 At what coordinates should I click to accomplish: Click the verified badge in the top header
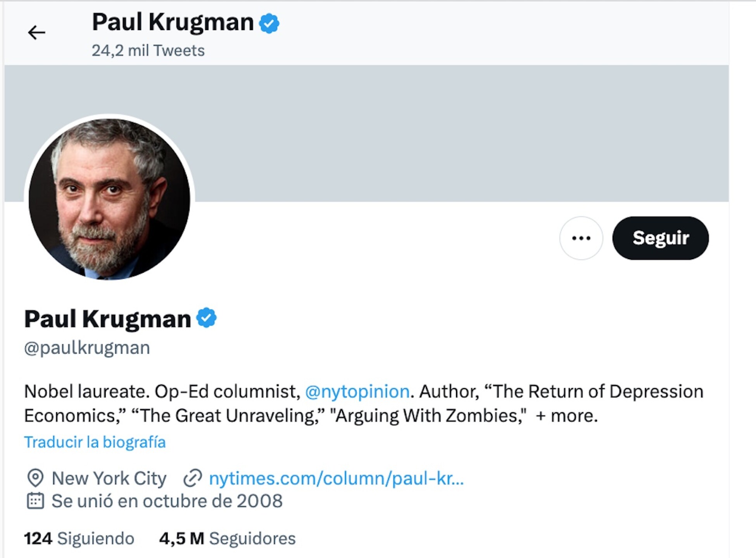(x=269, y=23)
